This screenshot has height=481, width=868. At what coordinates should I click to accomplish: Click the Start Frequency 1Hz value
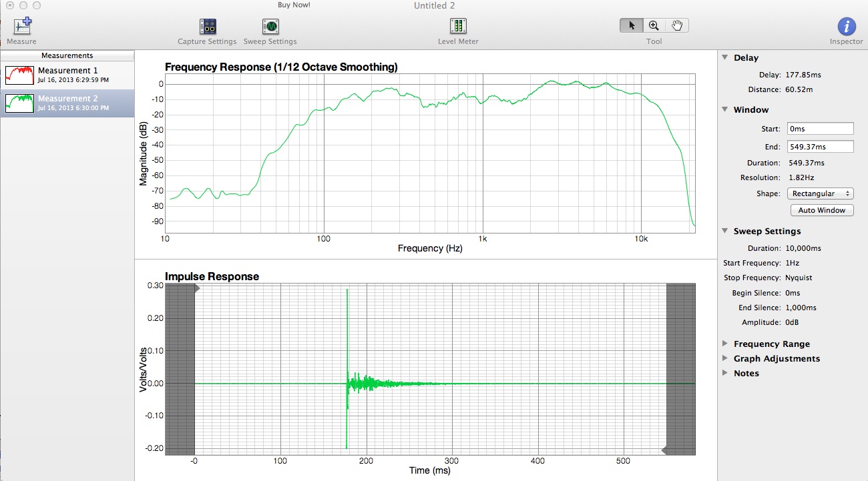tap(793, 264)
